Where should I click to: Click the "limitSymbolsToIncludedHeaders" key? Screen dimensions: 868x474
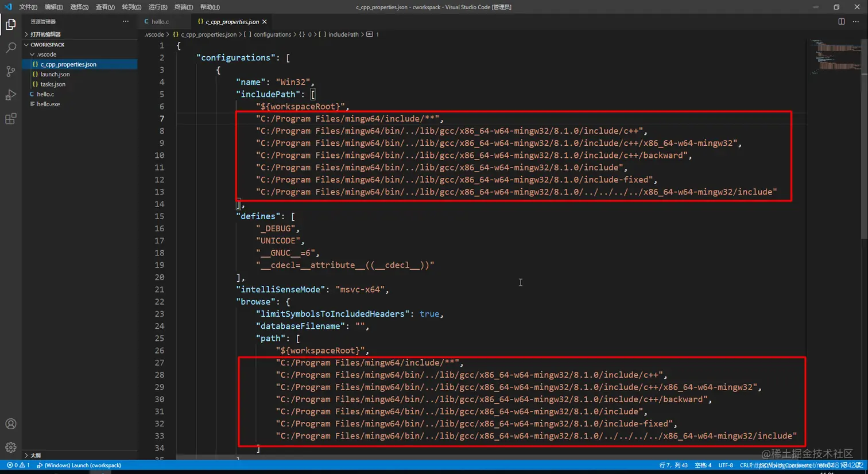[x=333, y=314]
